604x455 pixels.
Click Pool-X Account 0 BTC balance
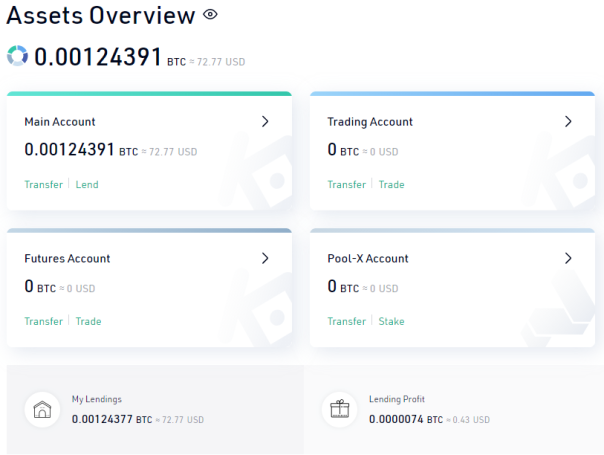click(x=343, y=286)
